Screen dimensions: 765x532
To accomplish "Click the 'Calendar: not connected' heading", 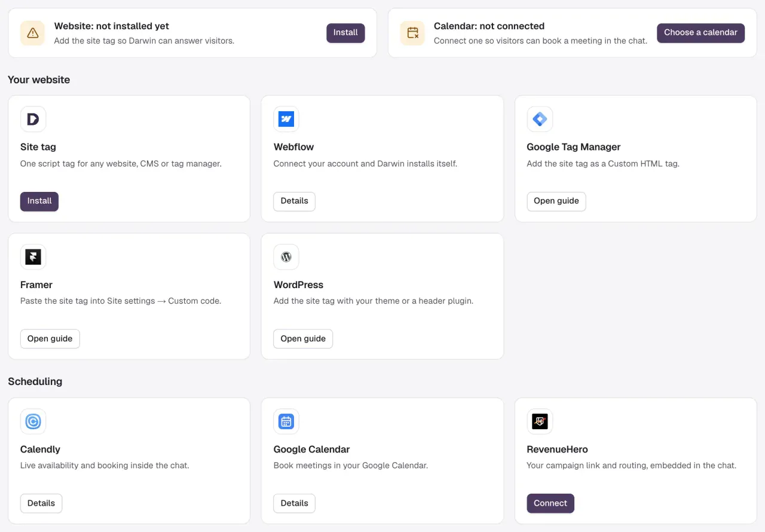I will tap(489, 26).
